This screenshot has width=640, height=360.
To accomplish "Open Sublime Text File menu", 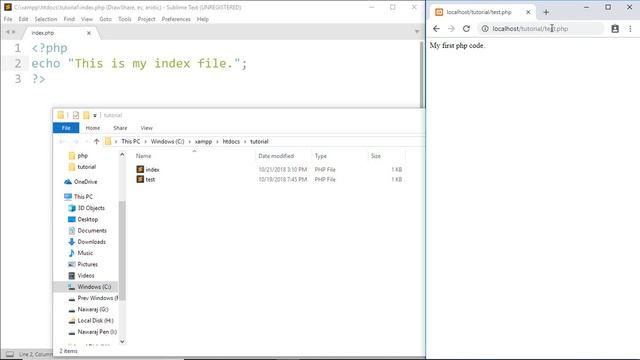I will point(8,19).
